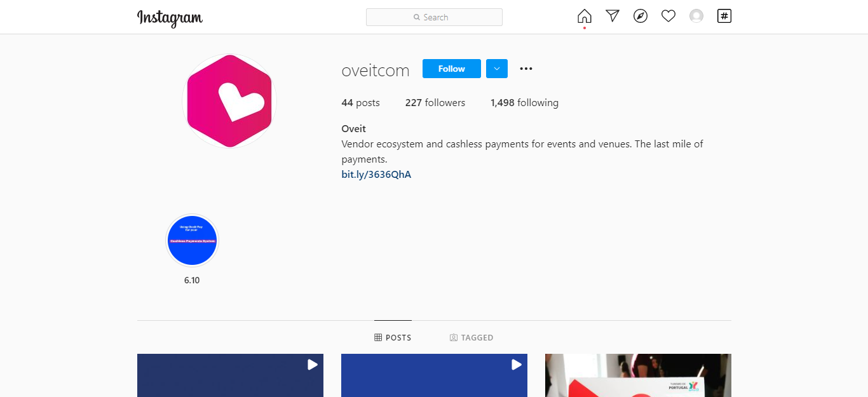
Task: Open the second video post thumbnail
Action: [434, 375]
